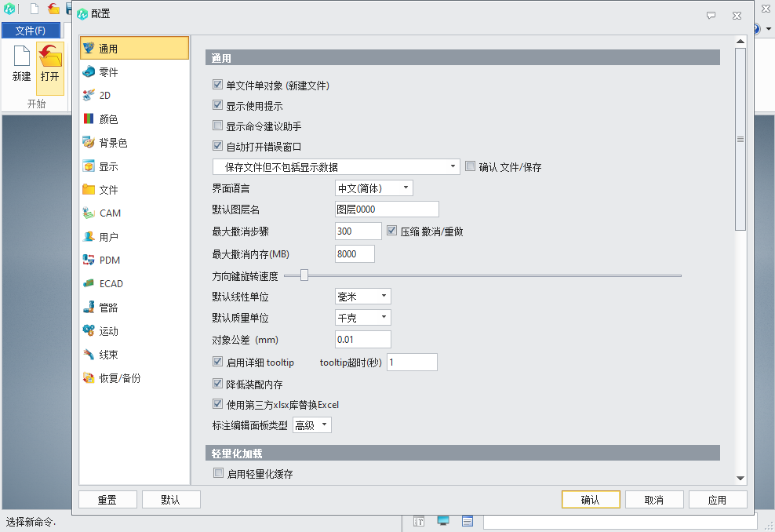Expand the 默认线性单位 dropdown
The height and width of the screenshot is (532, 775).
click(x=362, y=297)
